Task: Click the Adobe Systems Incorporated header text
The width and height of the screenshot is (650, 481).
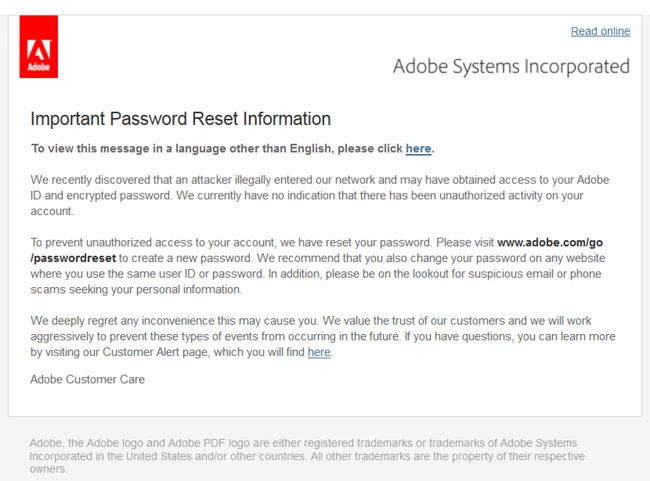Action: click(511, 66)
